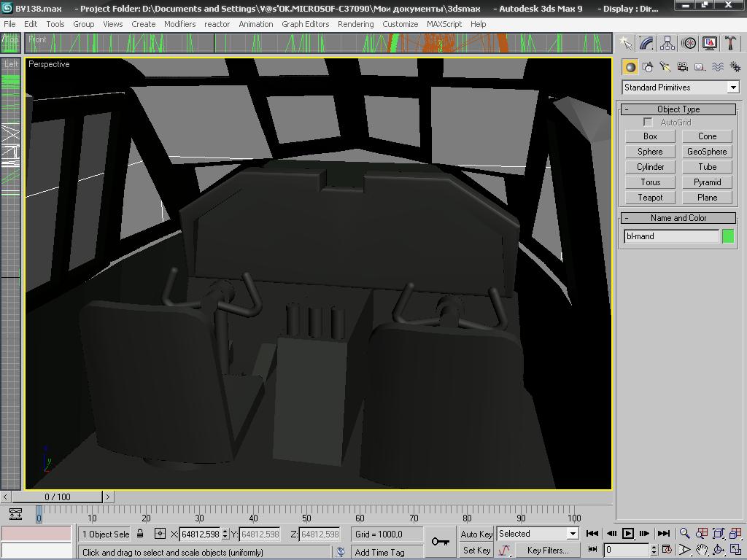747x560 pixels.
Task: Select the Space Warps category icon
Action: click(718, 67)
